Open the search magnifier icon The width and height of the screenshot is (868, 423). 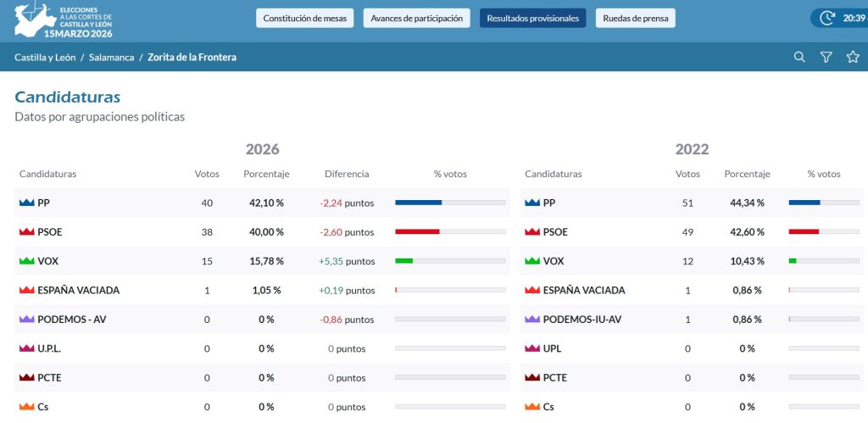pos(799,57)
